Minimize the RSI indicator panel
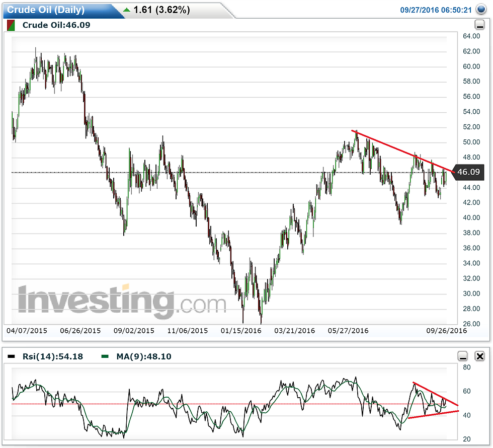This screenshot has width=493, height=448. coord(463,356)
